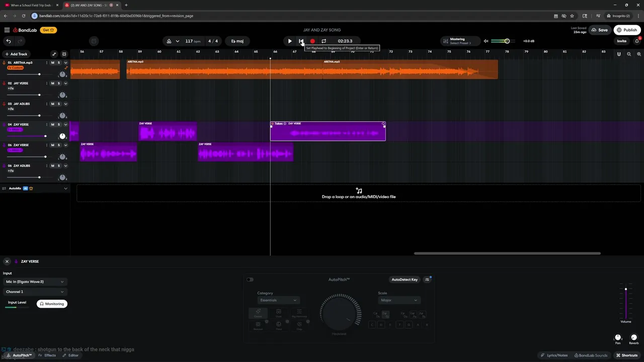Image resolution: width=644 pixels, height=362 pixels.
Task: Toggle the snap magnet icon
Action: 619,54
